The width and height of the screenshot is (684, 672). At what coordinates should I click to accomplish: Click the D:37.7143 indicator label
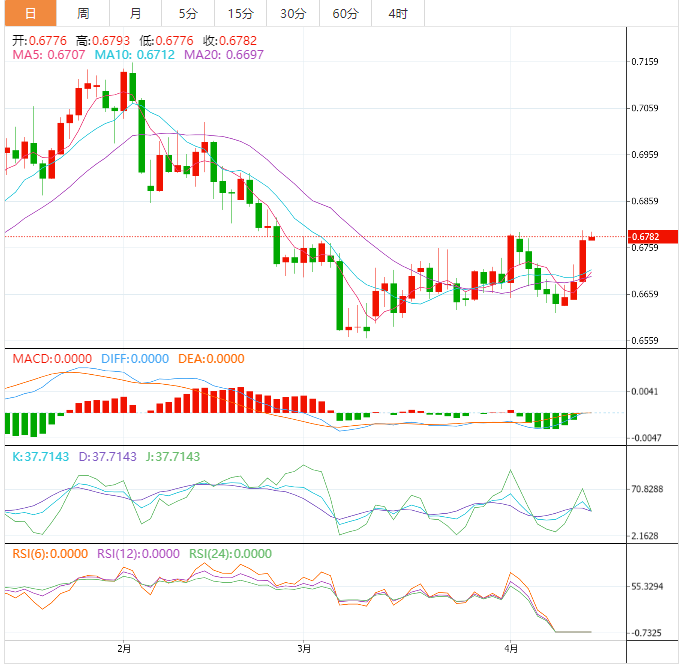pos(107,456)
